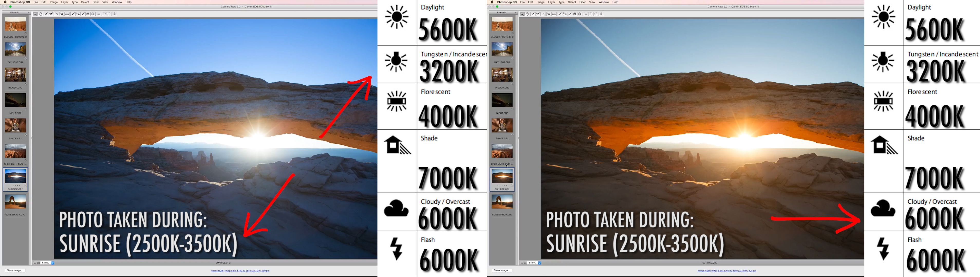Zoom out with minus button in left window

click(x=35, y=263)
